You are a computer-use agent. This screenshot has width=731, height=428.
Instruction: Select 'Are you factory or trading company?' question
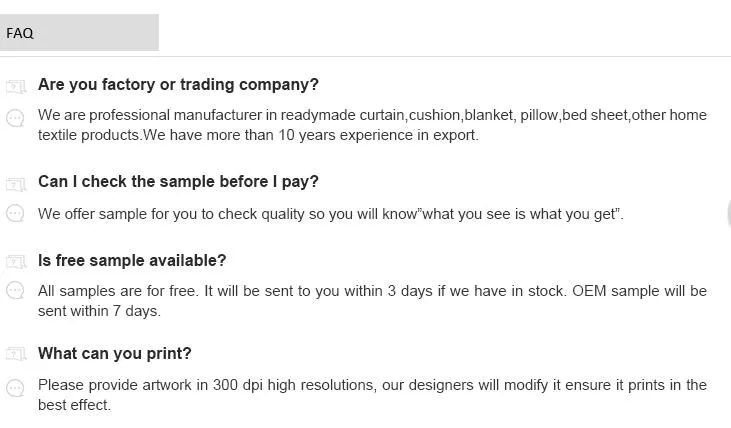point(178,85)
